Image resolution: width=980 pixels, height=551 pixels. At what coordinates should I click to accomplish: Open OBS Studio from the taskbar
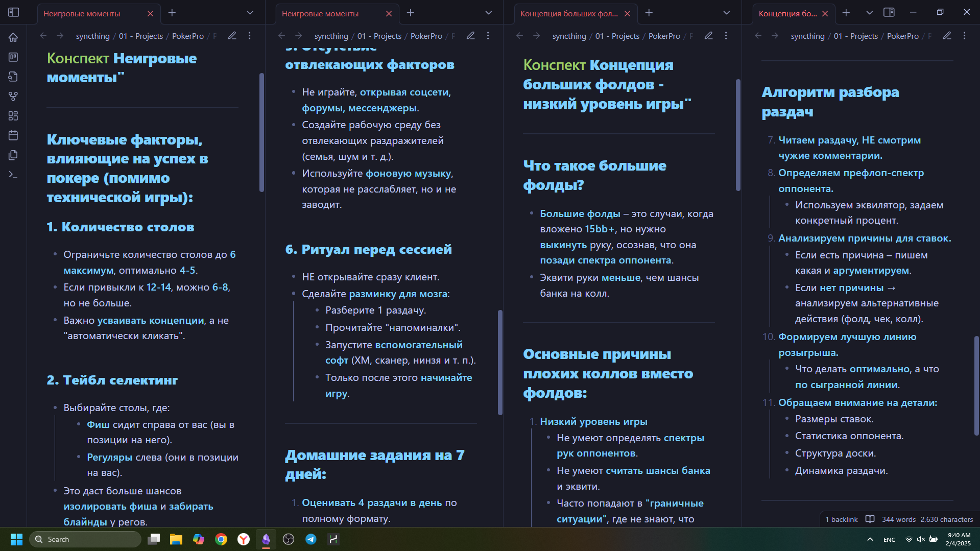pyautogui.click(x=289, y=539)
